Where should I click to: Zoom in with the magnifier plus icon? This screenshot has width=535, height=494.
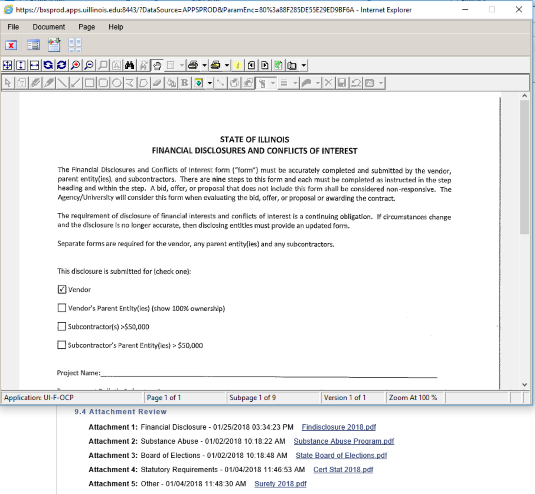[75, 65]
